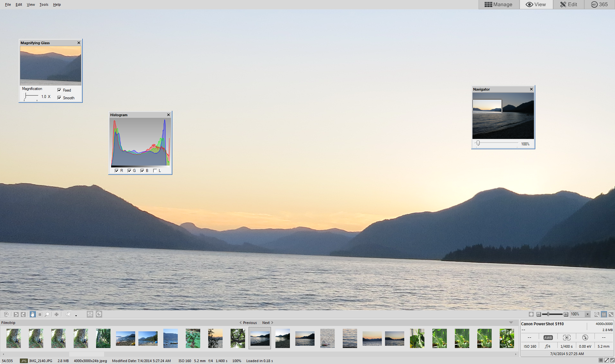This screenshot has height=364, width=615.
Task: Click the full screen icon
Action: (56, 314)
